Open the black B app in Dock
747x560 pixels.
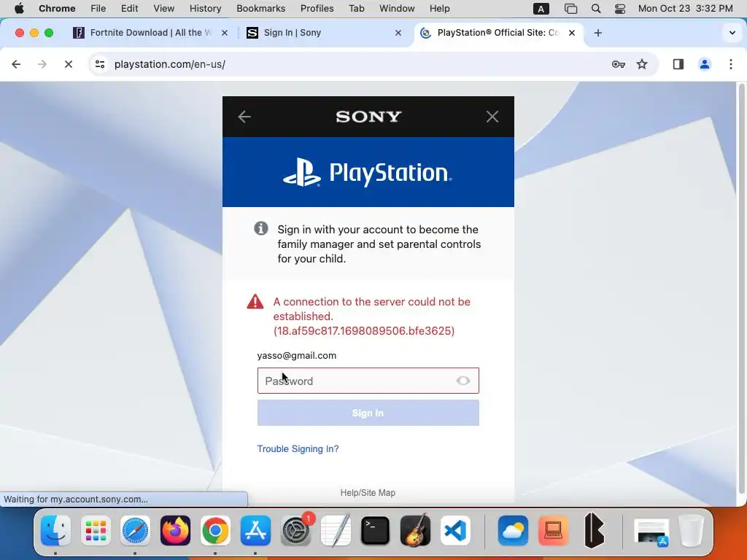pos(594,531)
